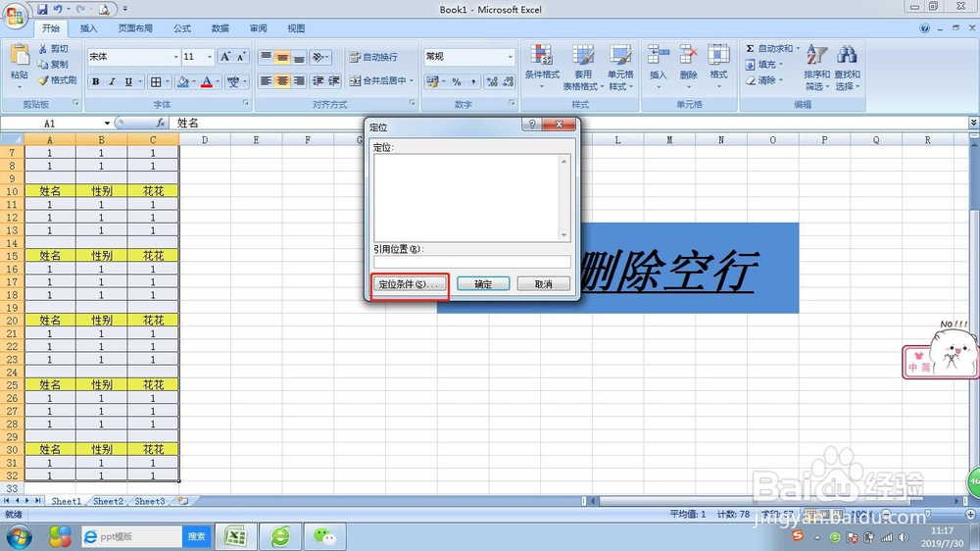Click the percent style icon
The width and height of the screenshot is (980, 551).
pos(457,81)
